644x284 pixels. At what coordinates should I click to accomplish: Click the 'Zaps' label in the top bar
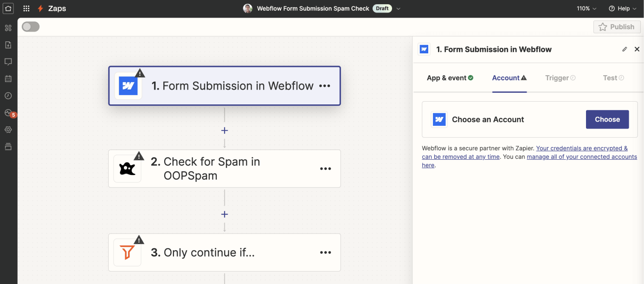(x=57, y=8)
